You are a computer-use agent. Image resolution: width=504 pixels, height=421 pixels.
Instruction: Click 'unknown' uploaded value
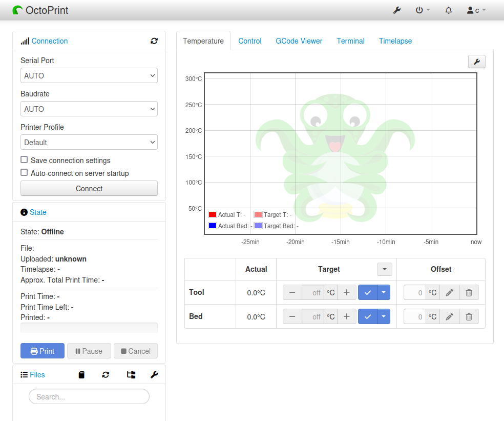[71, 259]
